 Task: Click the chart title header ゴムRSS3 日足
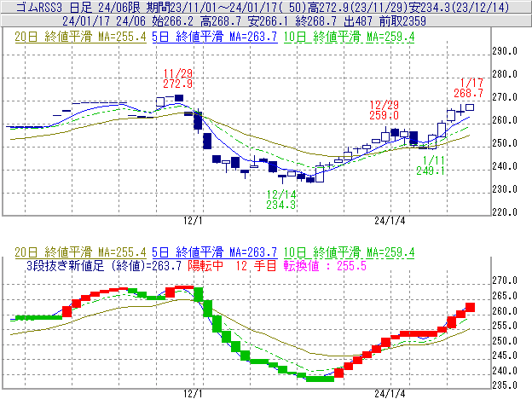pyautogui.click(x=54, y=7)
